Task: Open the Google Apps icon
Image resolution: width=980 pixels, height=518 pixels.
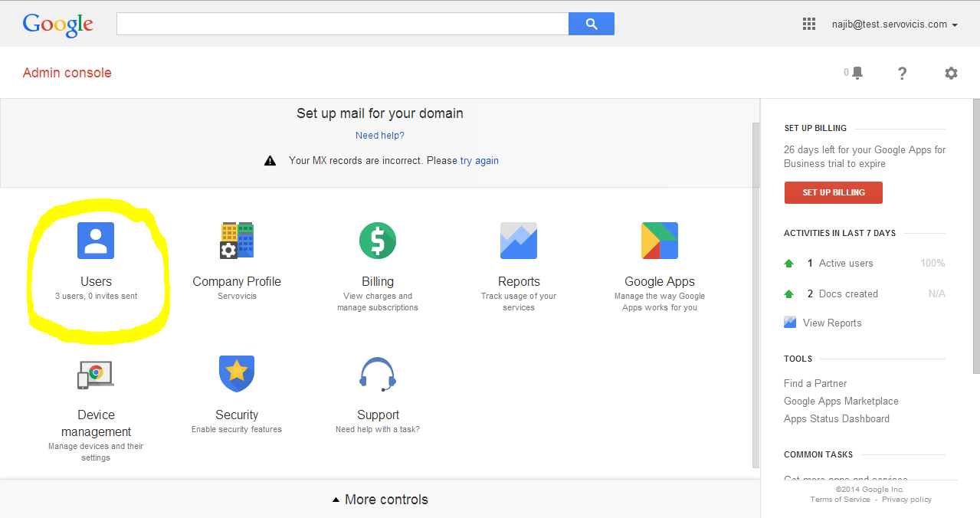Action: tap(660, 241)
